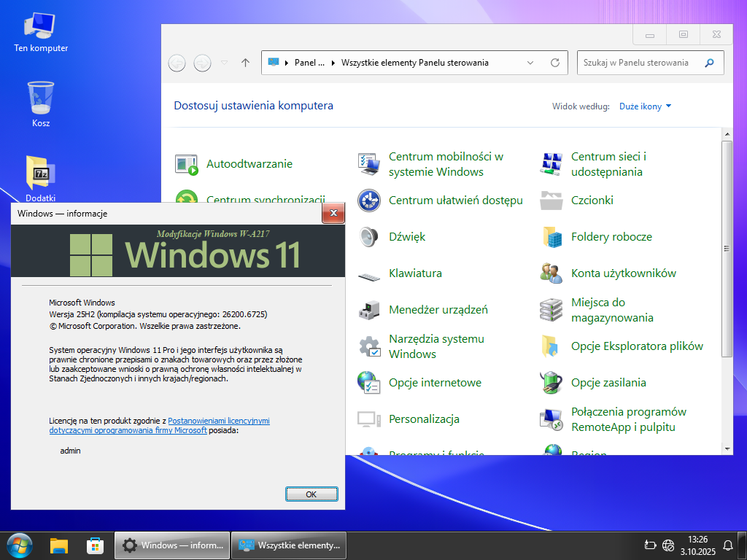
Task: Open the Klawiatura keyboard icon
Action: 369,274
